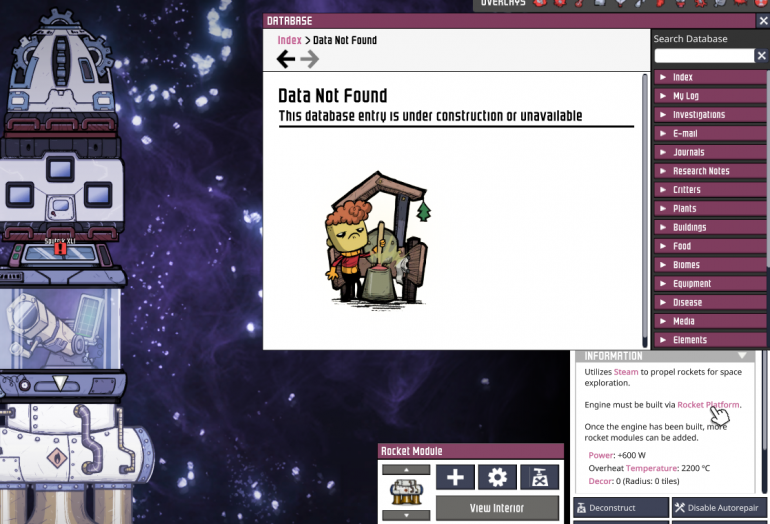Click the remove module icon button
Image resolution: width=770 pixels, height=524 pixels.
539,477
